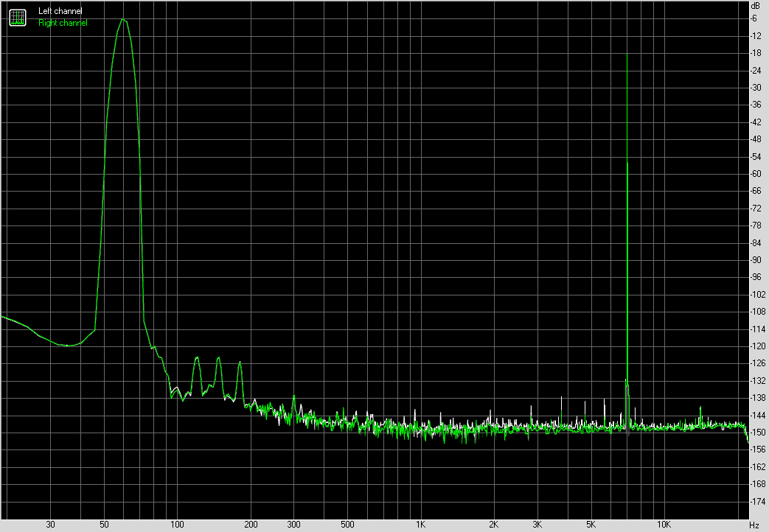Click the -120 dB axis value
The width and height of the screenshot is (769, 532).
pos(758,346)
